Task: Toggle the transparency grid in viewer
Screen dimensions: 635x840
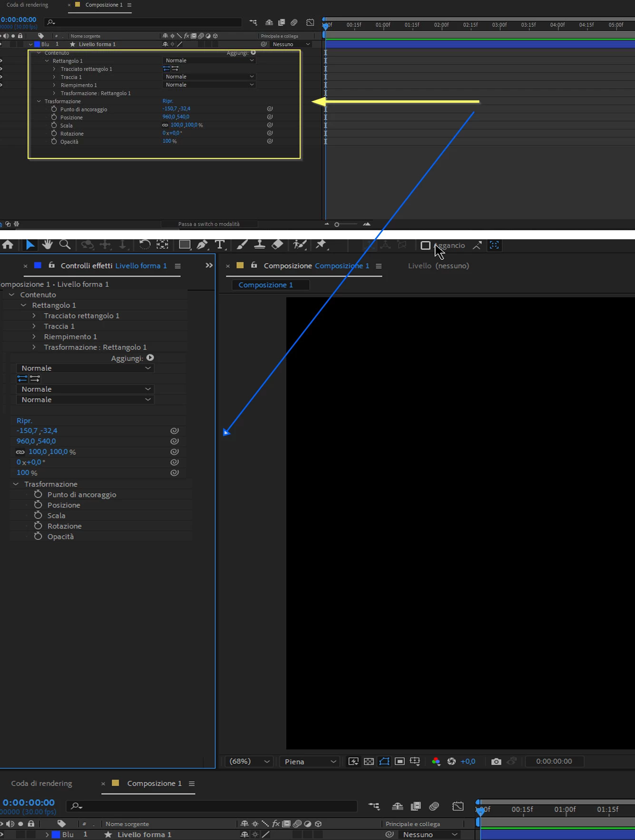Action: [x=369, y=762]
